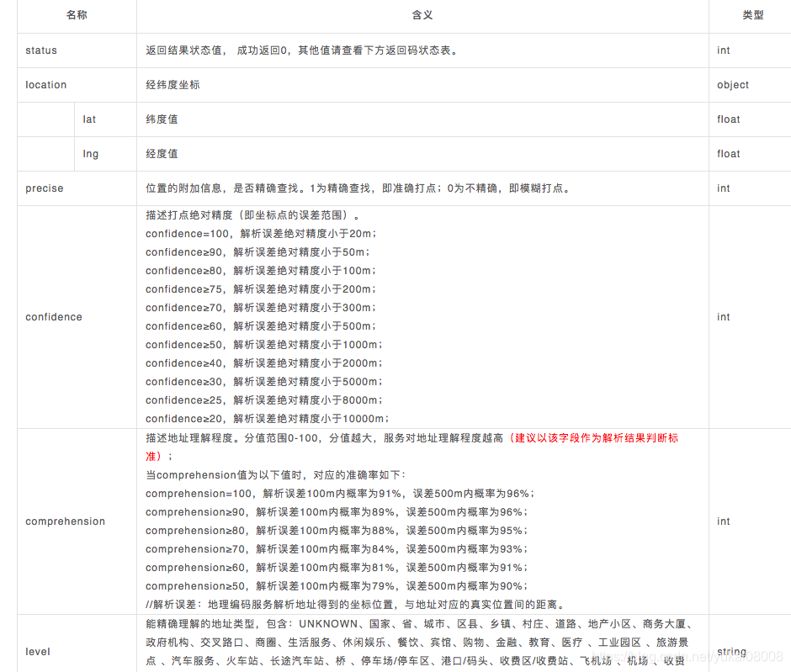
Task: Click the confidence≥25 line
Action: [x=264, y=400]
